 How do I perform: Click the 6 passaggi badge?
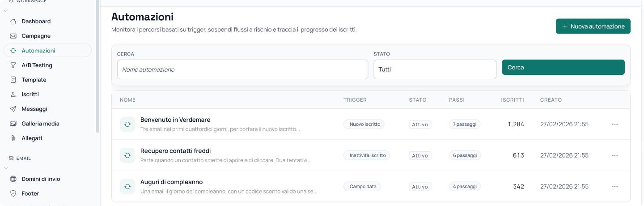[465, 155]
